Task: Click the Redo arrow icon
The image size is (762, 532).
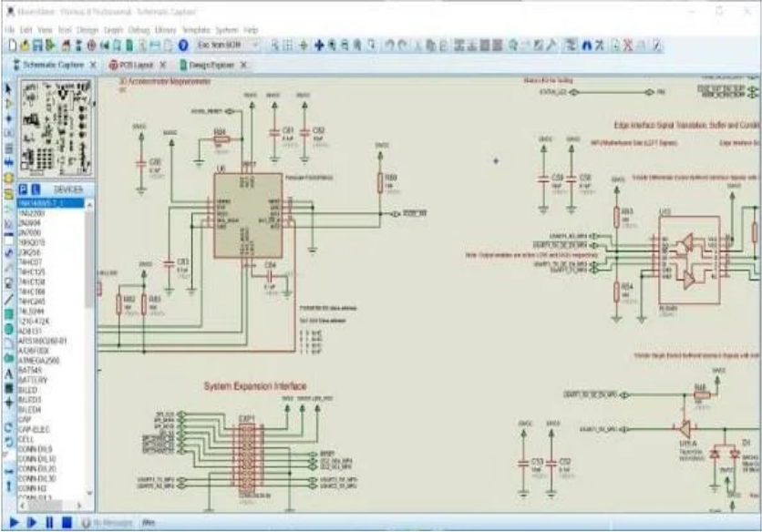Action: (402, 46)
